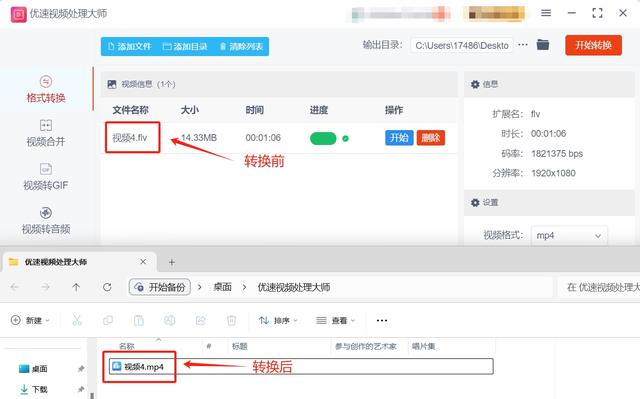Close the Explorer tab 优速视频处理大师

[143, 262]
